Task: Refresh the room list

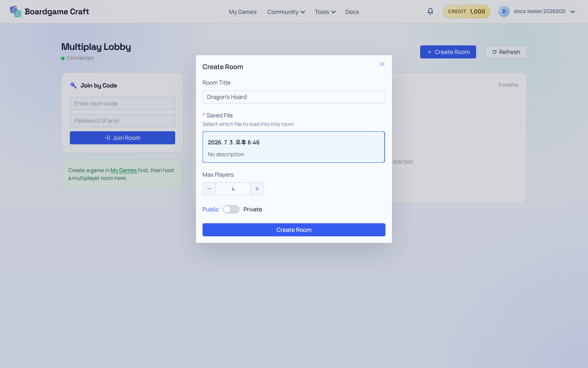Action: (506, 52)
